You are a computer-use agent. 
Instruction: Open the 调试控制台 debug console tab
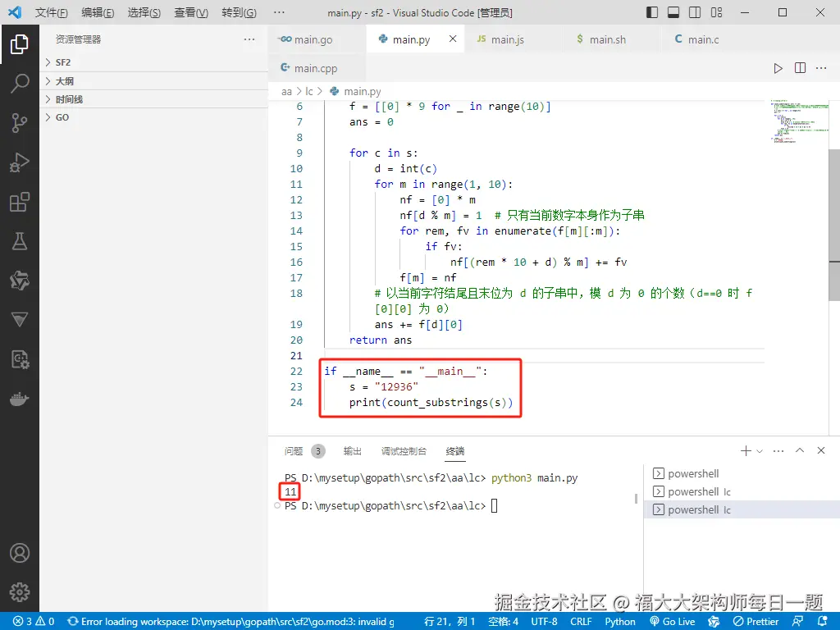(404, 451)
